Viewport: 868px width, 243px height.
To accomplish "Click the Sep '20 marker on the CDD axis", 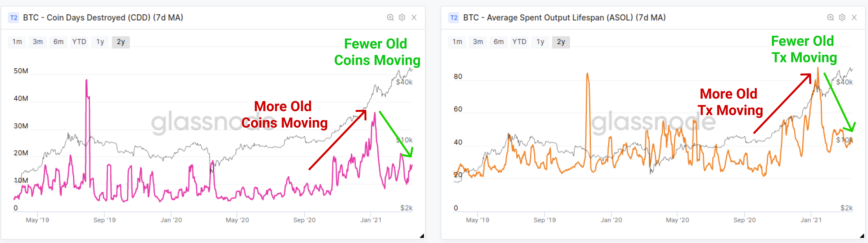I will coord(304,220).
